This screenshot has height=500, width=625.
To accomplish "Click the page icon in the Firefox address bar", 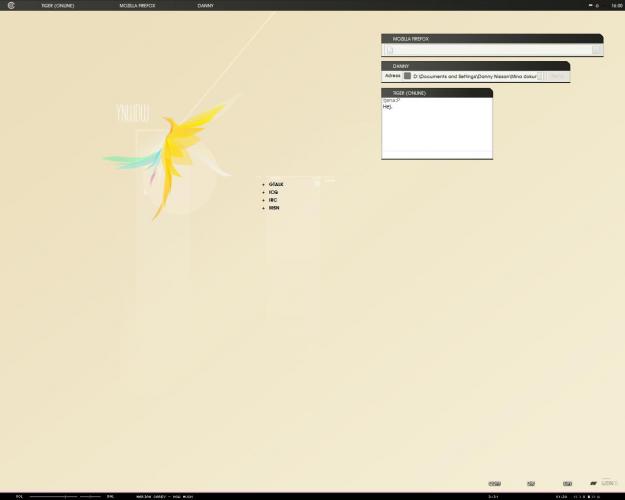I will click(x=390, y=50).
